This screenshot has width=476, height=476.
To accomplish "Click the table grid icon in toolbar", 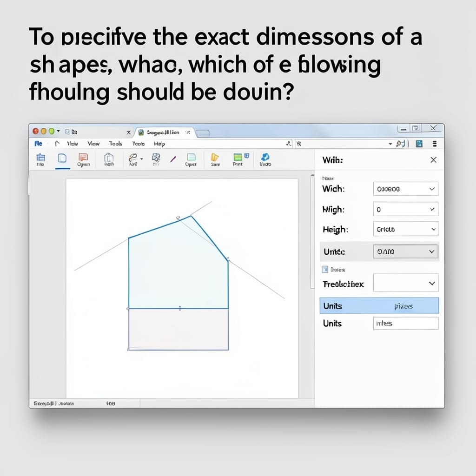I will [x=40, y=158].
